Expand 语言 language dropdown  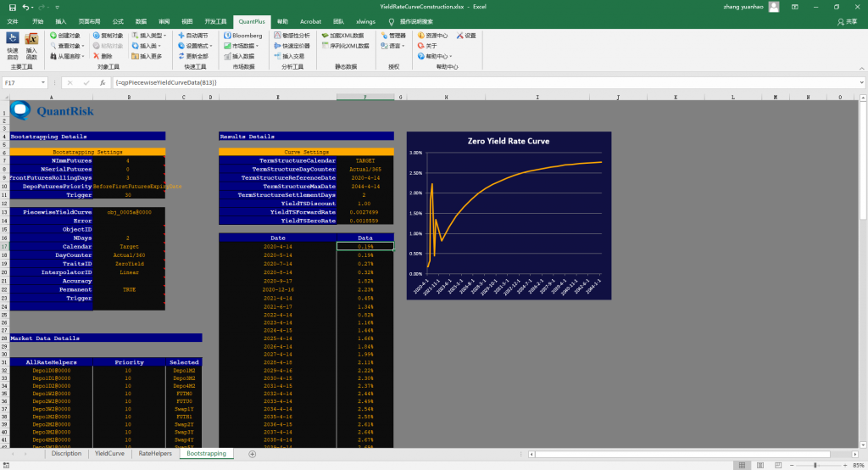click(403, 46)
